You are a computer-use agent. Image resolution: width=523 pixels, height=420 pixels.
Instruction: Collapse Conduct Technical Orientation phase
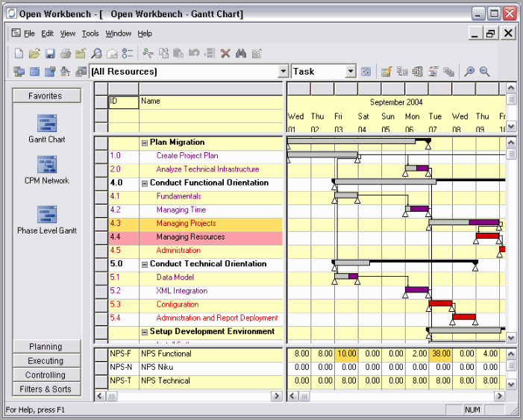click(x=145, y=265)
